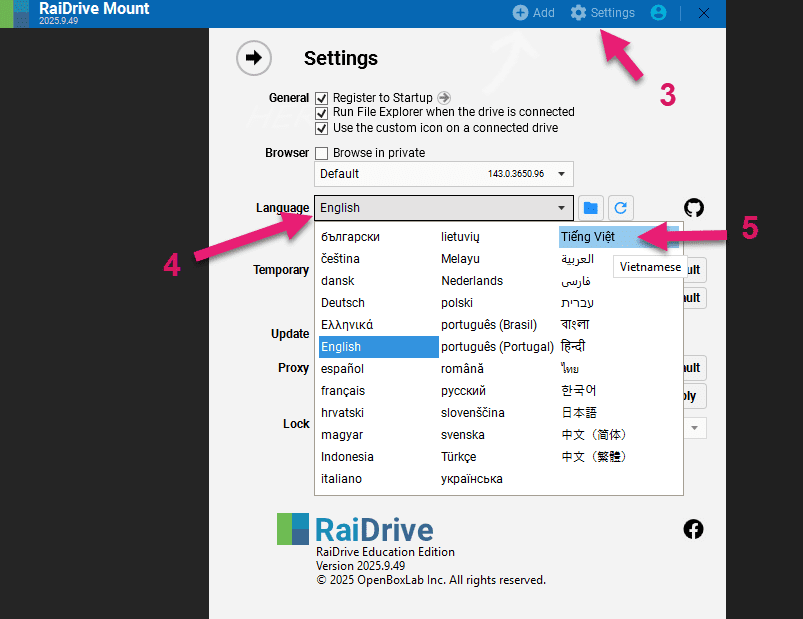This screenshot has width=803, height=619.
Task: Choose Deutsch in the language list
Action: click(x=343, y=303)
